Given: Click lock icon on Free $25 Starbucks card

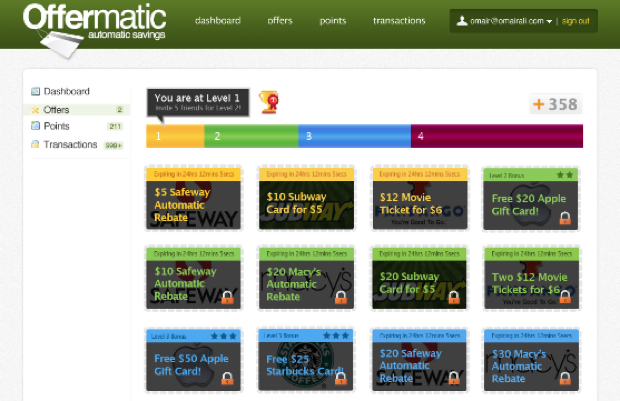Looking at the screenshot, I should click(340, 378).
